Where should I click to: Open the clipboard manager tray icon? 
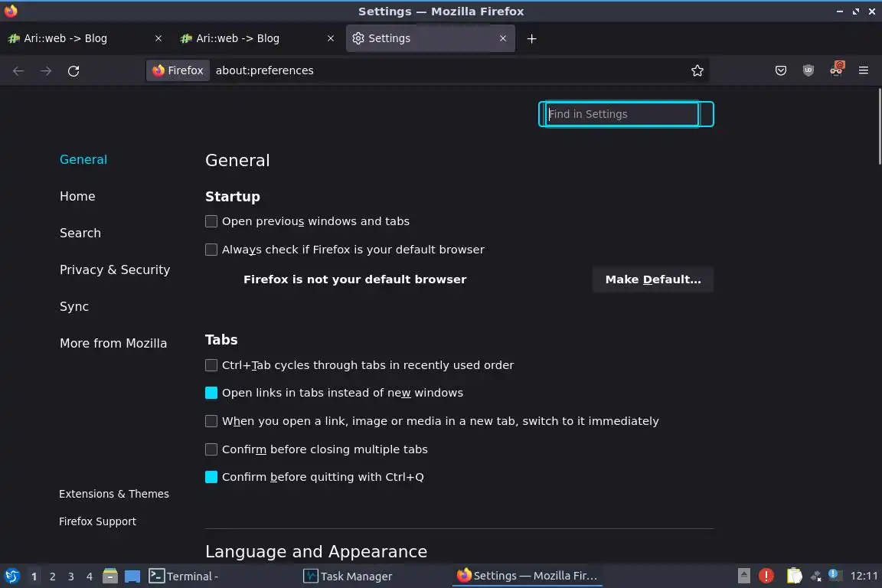pos(794,576)
